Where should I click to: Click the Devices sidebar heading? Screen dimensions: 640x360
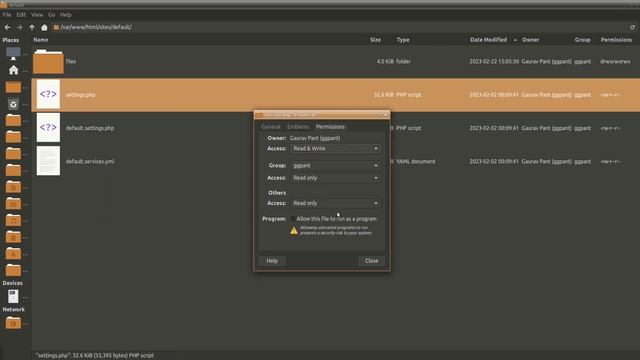click(13, 283)
